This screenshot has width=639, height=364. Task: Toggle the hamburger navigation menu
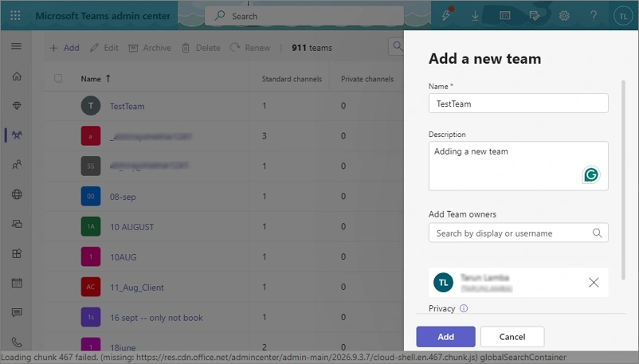pyautogui.click(x=16, y=46)
